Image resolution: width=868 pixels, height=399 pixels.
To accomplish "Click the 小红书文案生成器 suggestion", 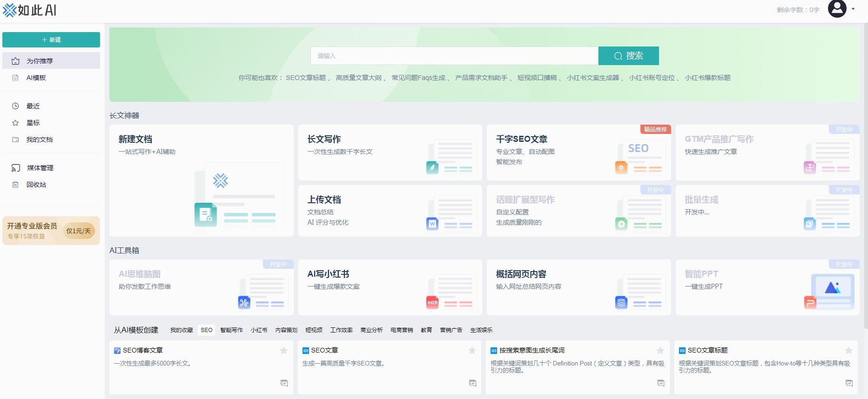I will click(x=593, y=78).
